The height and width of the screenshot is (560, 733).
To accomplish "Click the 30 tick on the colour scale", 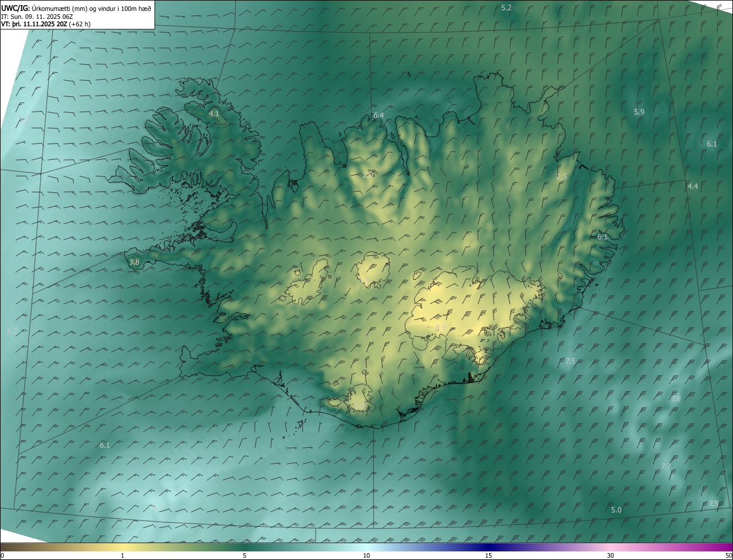I will [610, 555].
